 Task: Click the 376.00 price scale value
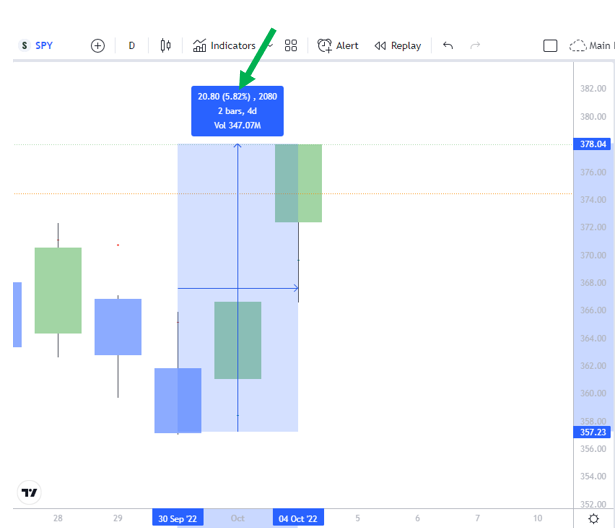(x=593, y=172)
